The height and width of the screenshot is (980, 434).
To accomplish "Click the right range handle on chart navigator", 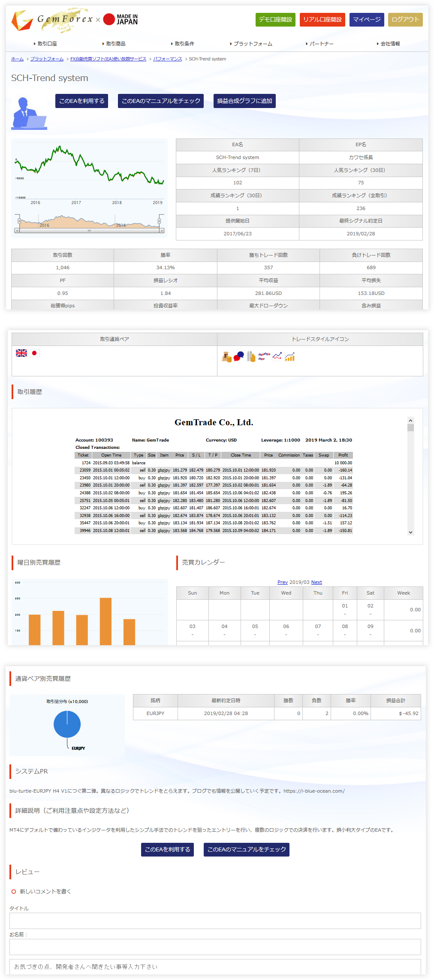I will click(159, 221).
